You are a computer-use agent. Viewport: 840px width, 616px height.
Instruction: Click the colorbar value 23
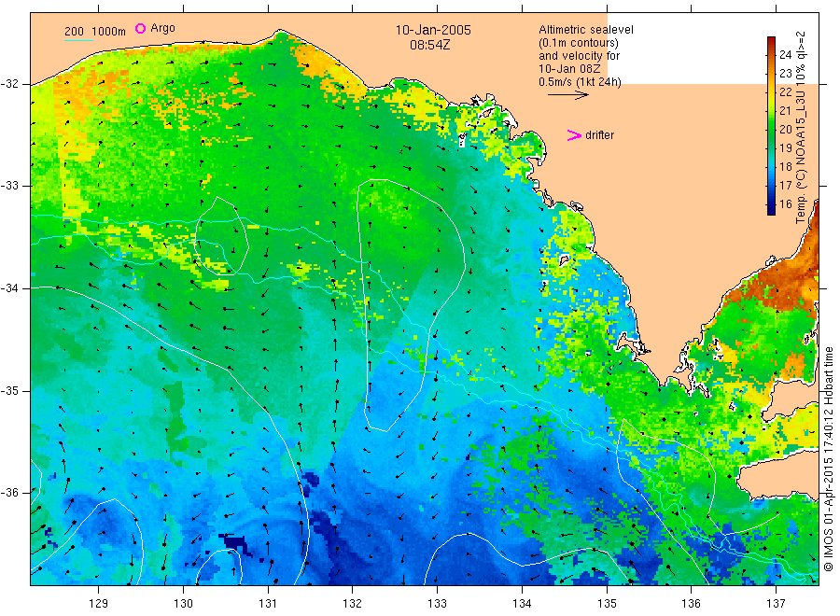[x=785, y=74]
